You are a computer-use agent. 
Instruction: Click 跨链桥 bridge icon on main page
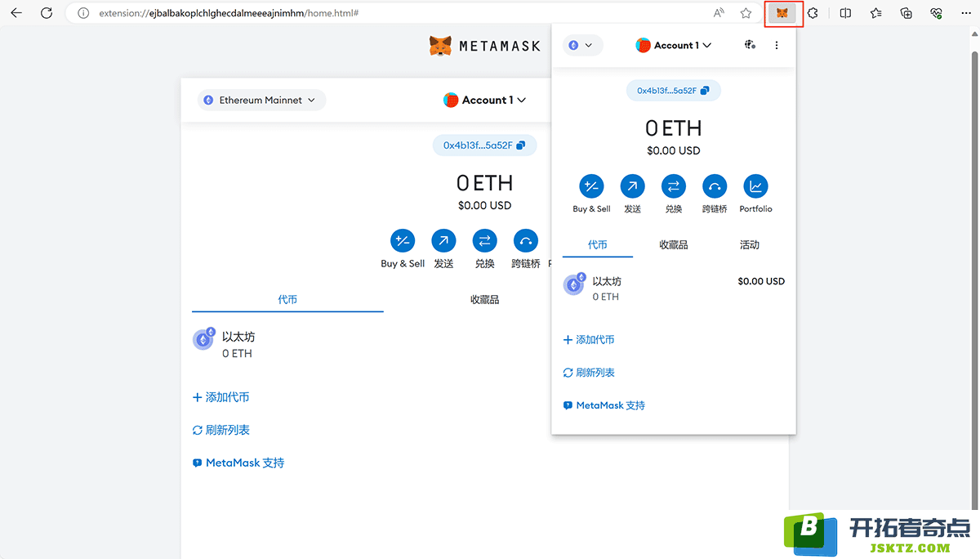coord(525,241)
